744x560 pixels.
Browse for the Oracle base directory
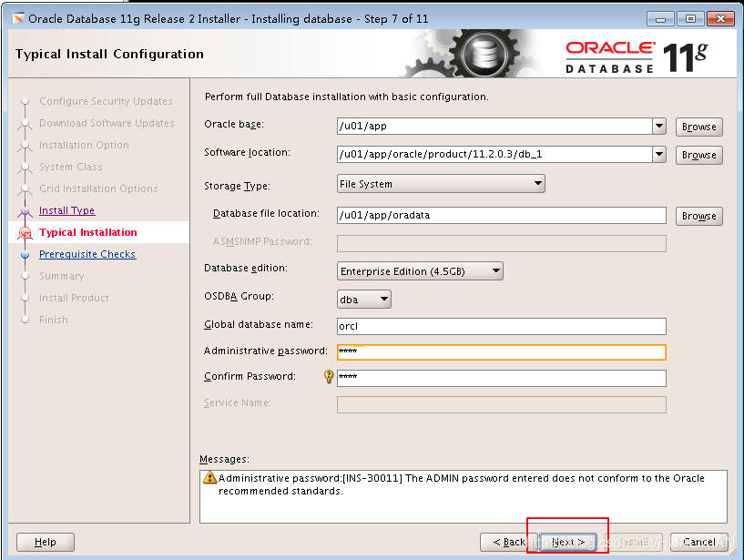click(x=699, y=127)
